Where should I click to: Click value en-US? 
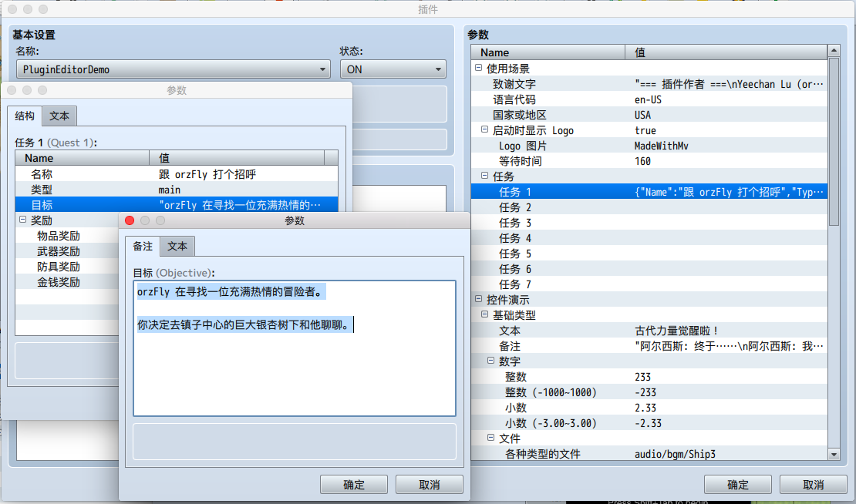[x=648, y=99]
